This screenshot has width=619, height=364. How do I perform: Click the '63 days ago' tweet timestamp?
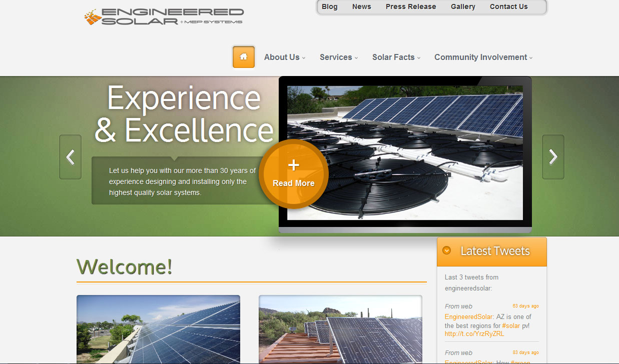[526, 306]
